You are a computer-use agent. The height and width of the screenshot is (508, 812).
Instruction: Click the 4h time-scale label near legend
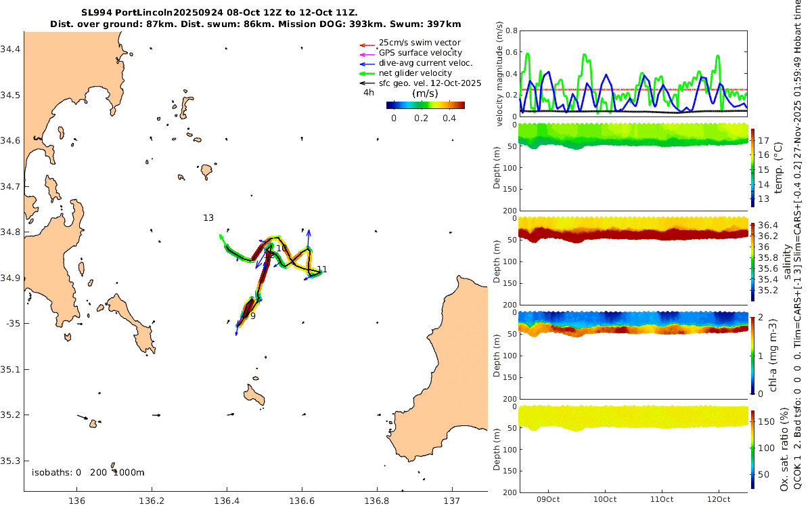(369, 93)
